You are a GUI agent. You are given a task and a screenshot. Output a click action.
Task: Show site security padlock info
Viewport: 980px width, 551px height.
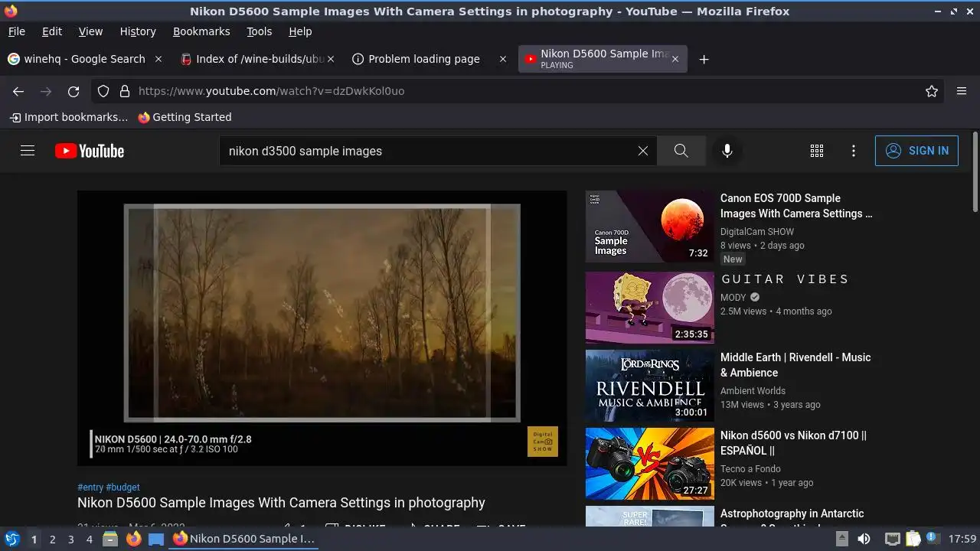point(125,91)
